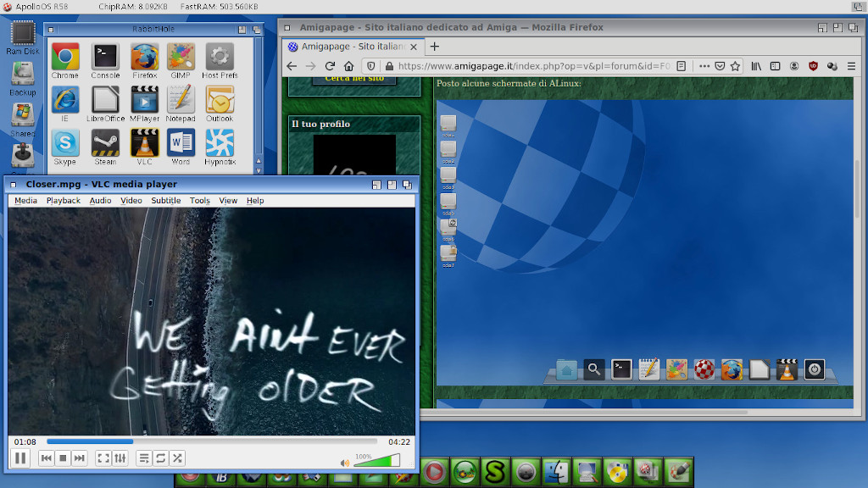Open Steam from the RabbitHole window

(x=105, y=144)
